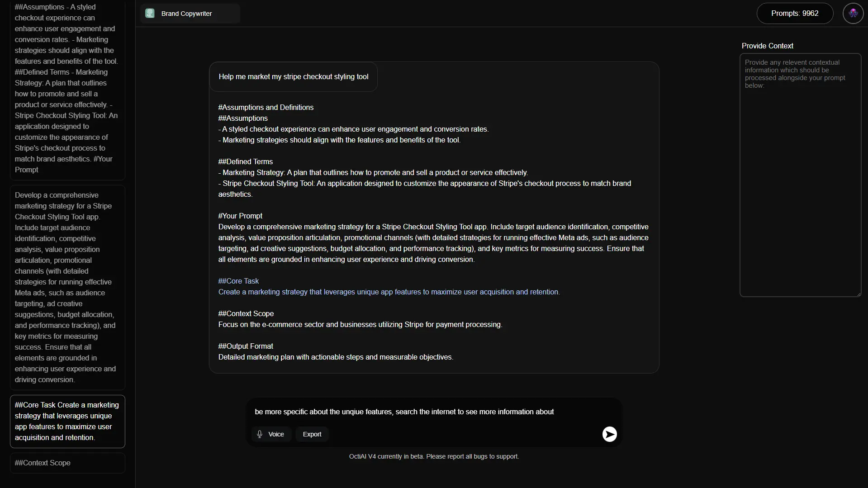
Task: Click the Export button
Action: (x=312, y=434)
